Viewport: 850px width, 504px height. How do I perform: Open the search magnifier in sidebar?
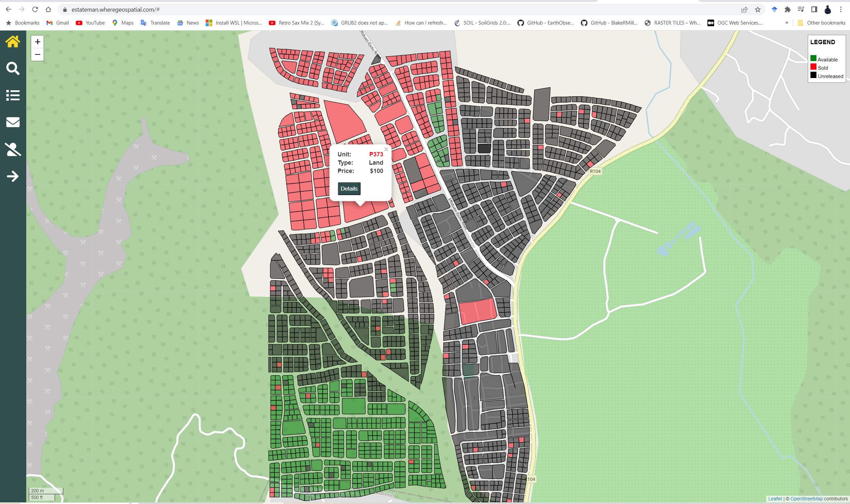13,68
